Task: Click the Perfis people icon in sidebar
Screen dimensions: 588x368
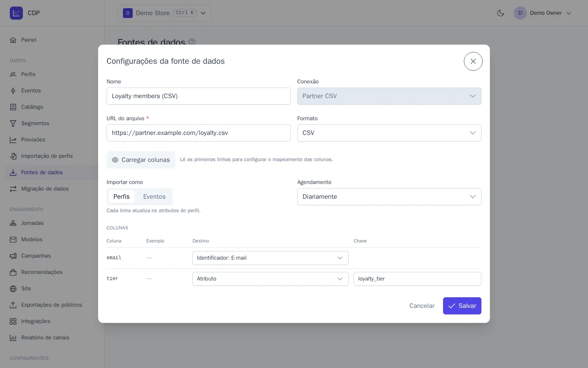Action: [13, 74]
